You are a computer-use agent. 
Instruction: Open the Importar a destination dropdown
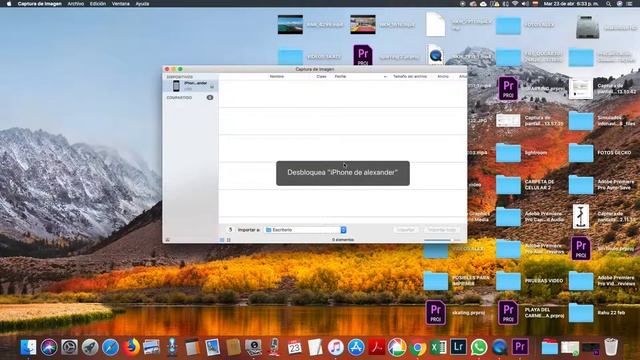[305, 230]
